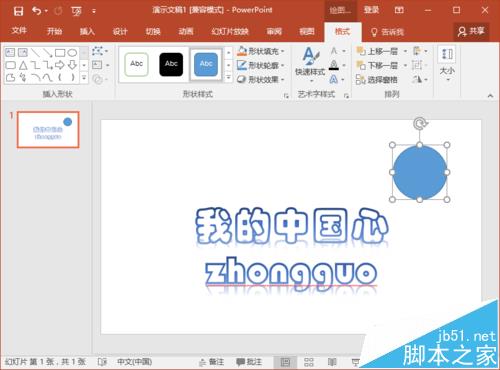This screenshot has height=370, width=500.
Task: Select the rectangle shape in shapes gallery
Action: tap(60, 53)
